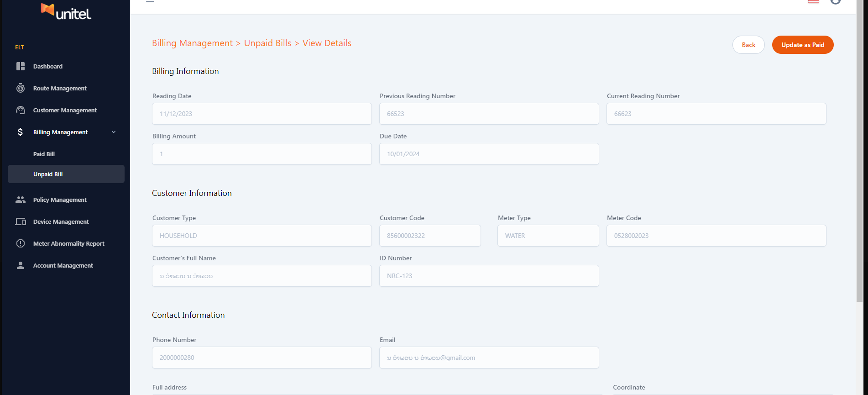868x395 pixels.
Task: Click the Account Management person icon
Action: tap(21, 265)
